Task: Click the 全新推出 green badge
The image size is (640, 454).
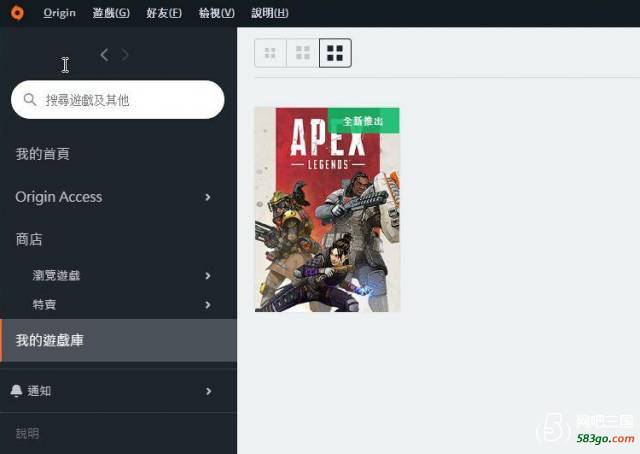Action: (364, 121)
